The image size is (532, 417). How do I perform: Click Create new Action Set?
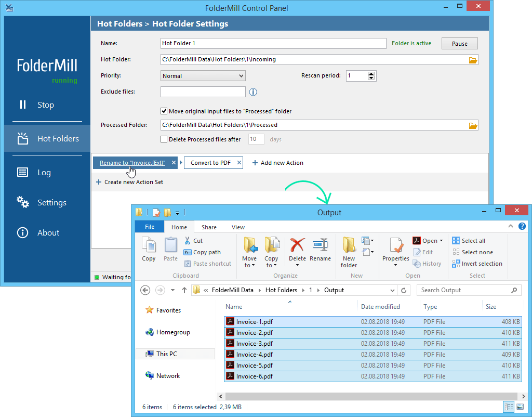(x=129, y=182)
